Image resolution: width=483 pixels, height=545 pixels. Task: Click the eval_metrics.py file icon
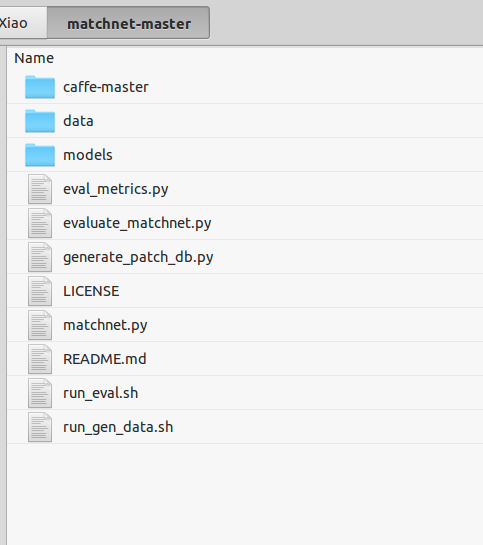click(x=40, y=189)
